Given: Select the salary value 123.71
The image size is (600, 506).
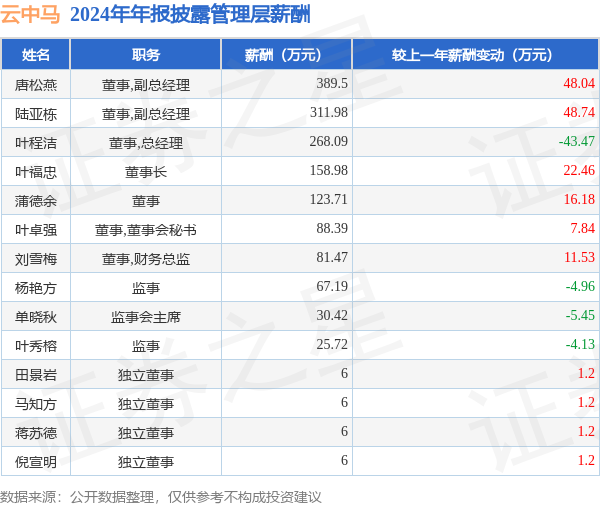Looking at the screenshot, I should [x=329, y=199].
